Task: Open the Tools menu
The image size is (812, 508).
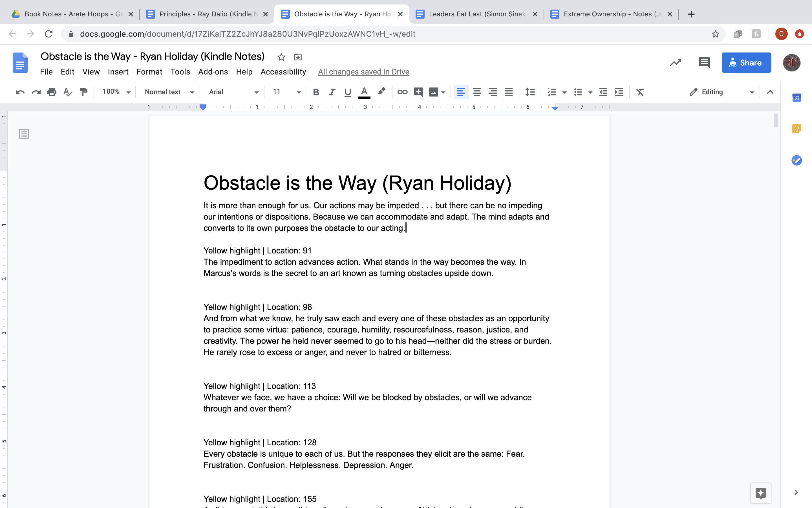Action: 180,72
